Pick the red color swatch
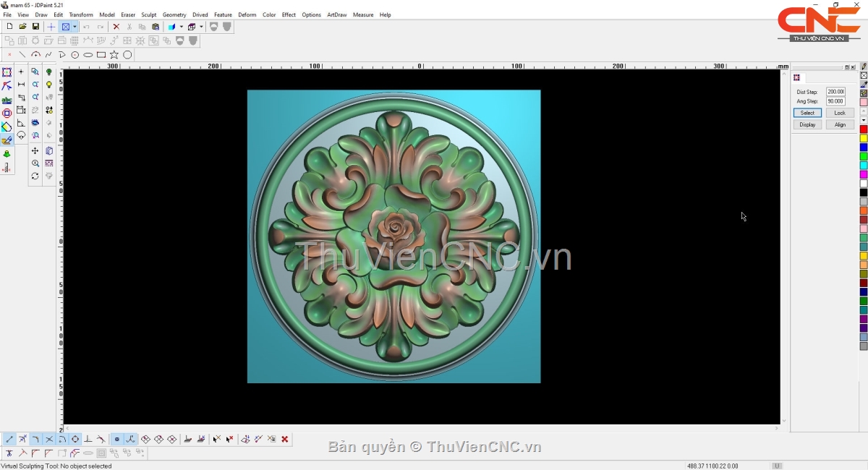The image size is (868, 470). (x=864, y=129)
